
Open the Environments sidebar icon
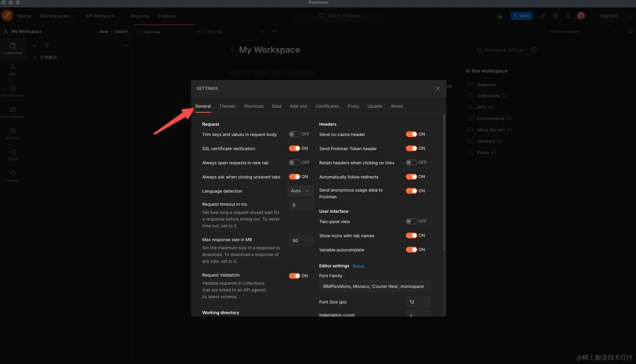13,91
